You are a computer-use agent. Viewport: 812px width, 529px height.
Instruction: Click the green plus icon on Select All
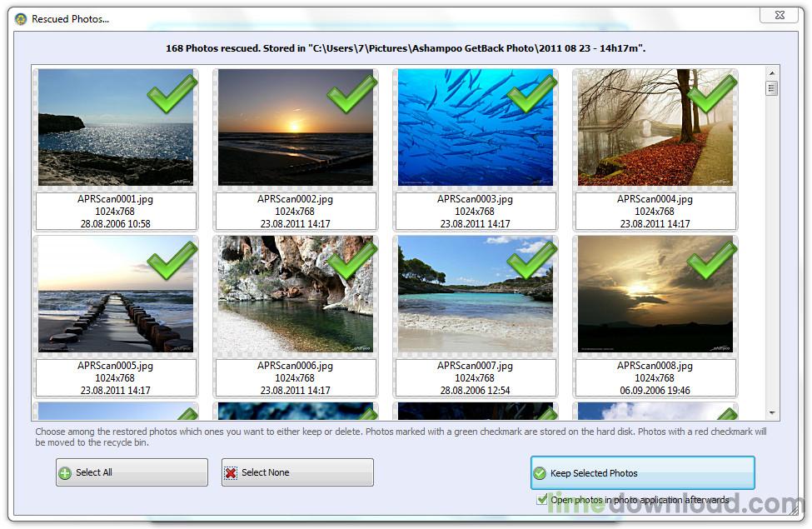point(65,473)
